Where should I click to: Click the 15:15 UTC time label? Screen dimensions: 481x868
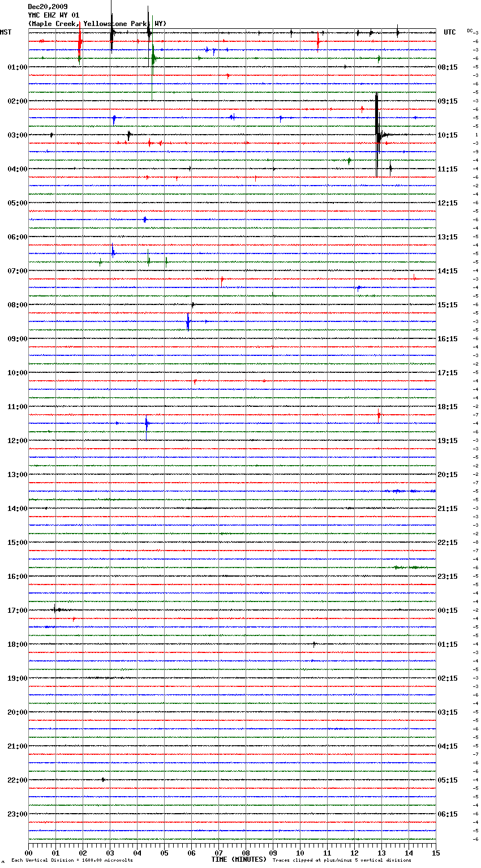tap(448, 305)
